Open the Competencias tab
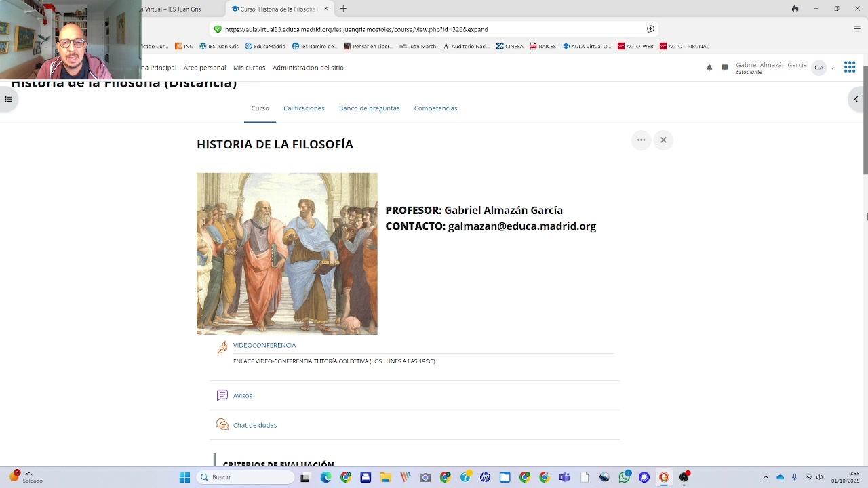This screenshot has width=868, height=488. (x=436, y=108)
